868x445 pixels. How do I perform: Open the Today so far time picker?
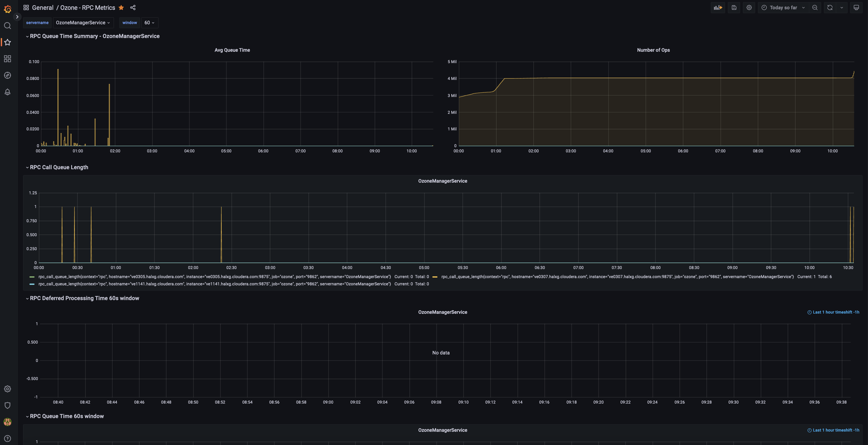pyautogui.click(x=782, y=8)
